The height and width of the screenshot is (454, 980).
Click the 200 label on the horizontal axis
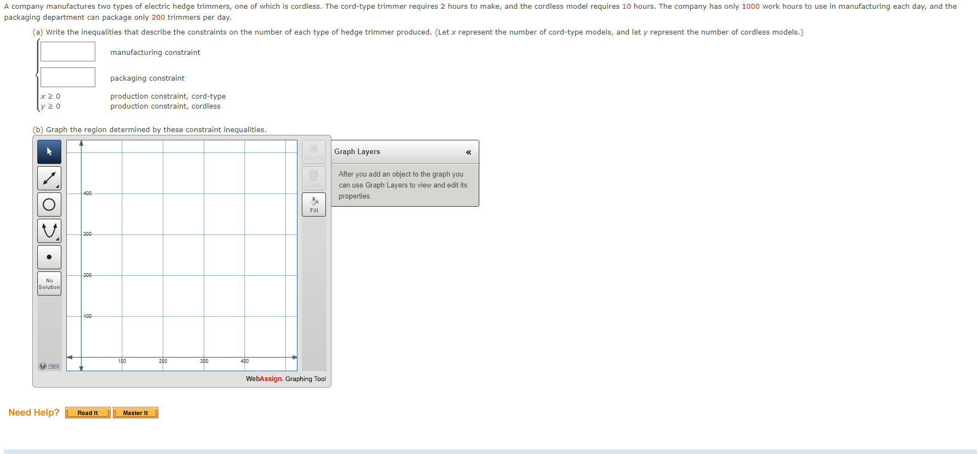click(163, 361)
